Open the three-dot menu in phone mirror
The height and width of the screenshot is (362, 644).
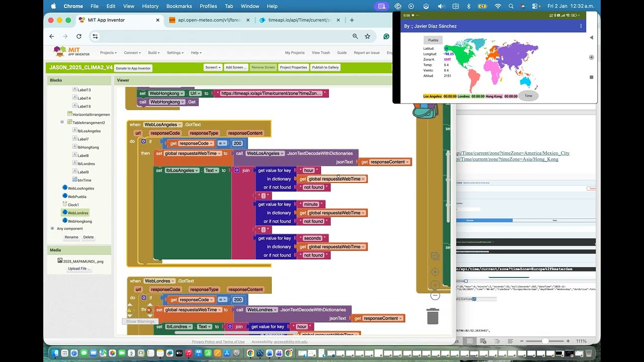[581, 26]
